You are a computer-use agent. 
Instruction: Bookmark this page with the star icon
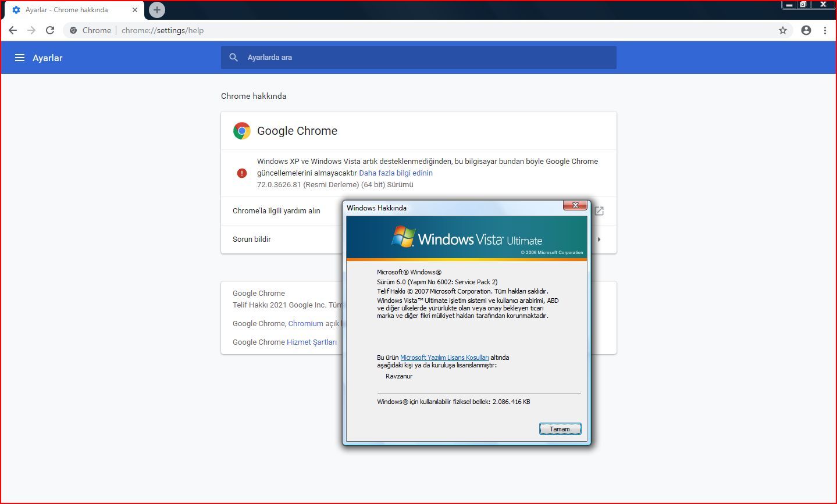[783, 30]
